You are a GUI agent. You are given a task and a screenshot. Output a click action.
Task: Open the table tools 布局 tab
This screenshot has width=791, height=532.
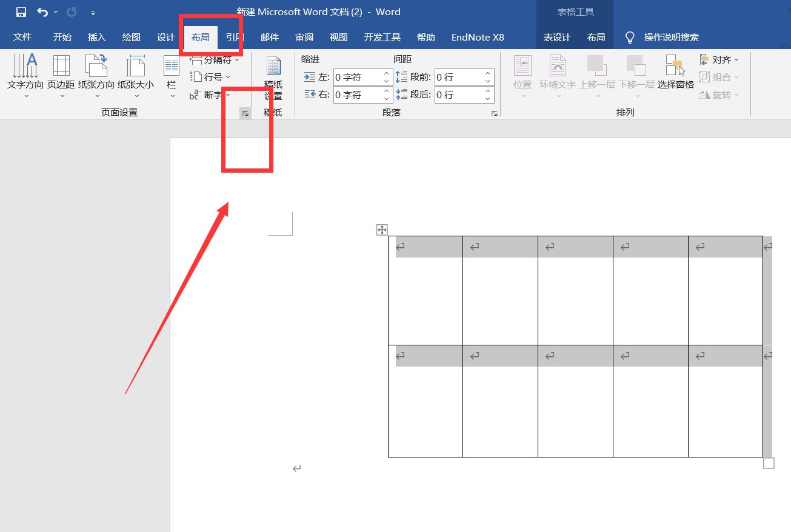pyautogui.click(x=596, y=37)
